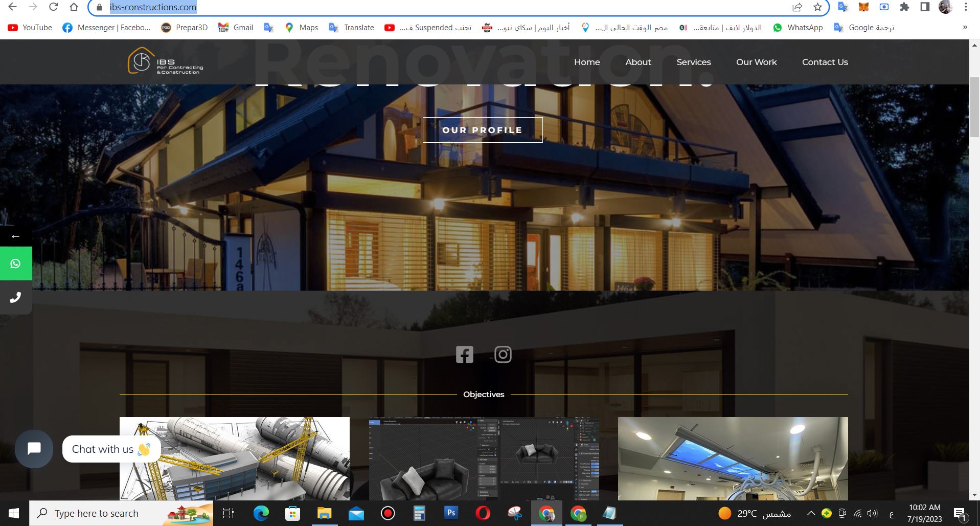Click the IBS logo in the header
980x526 pixels.
coord(165,61)
